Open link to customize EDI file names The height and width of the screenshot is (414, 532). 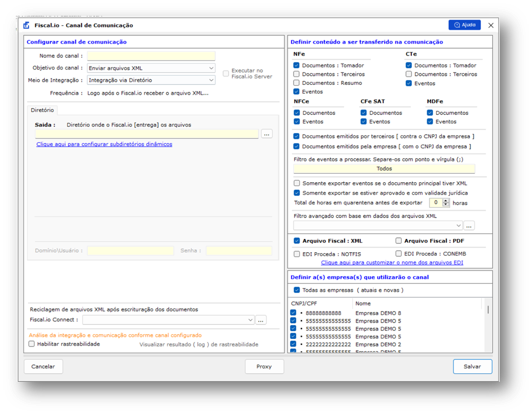click(392, 263)
